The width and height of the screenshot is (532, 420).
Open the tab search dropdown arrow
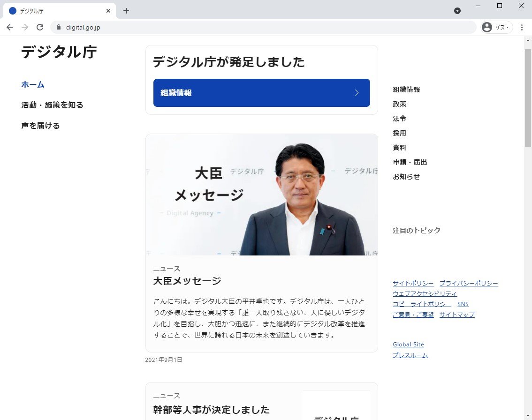tap(457, 11)
